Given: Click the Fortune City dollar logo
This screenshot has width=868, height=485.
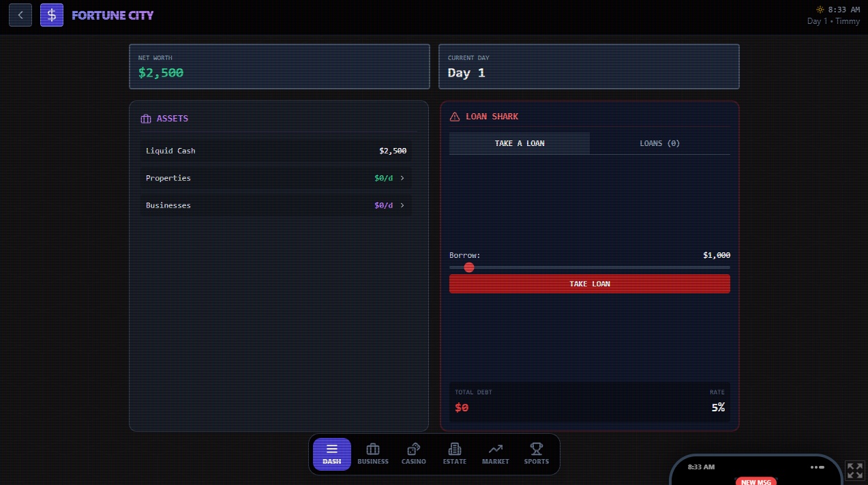Looking at the screenshot, I should (x=52, y=15).
